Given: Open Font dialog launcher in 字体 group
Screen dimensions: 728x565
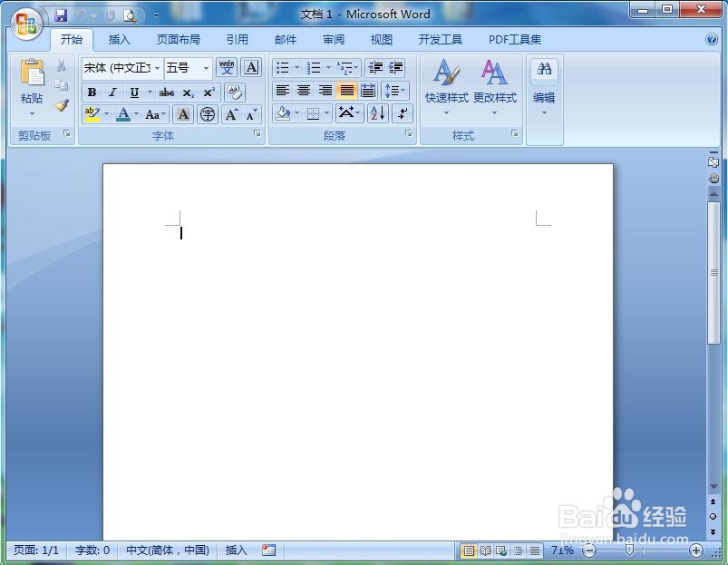Looking at the screenshot, I should coord(257,133).
